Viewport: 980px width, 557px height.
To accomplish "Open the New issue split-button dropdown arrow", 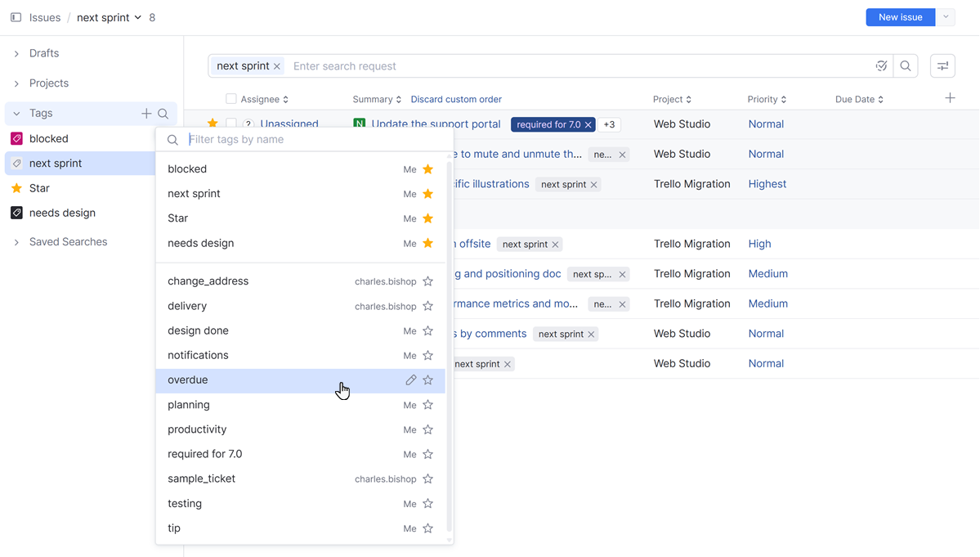I will pos(946,16).
